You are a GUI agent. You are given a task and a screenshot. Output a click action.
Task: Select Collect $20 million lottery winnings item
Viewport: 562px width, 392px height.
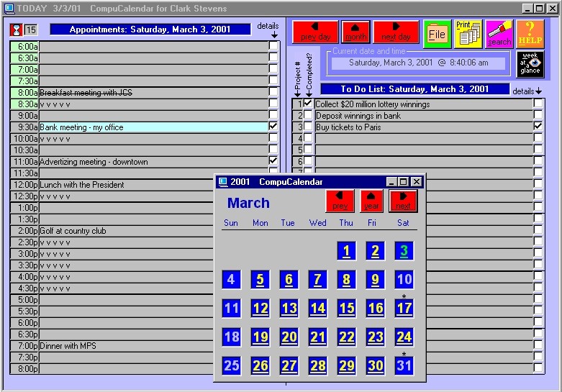click(x=424, y=104)
